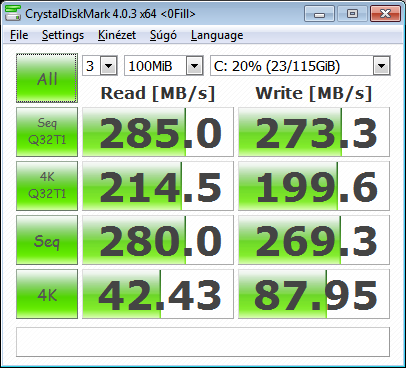
Task: Expand the test count dropdown showing 3
Action: [109, 66]
